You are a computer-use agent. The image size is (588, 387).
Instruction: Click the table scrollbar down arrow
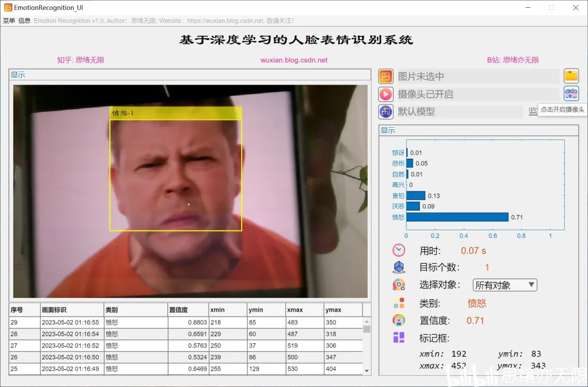[x=367, y=371]
